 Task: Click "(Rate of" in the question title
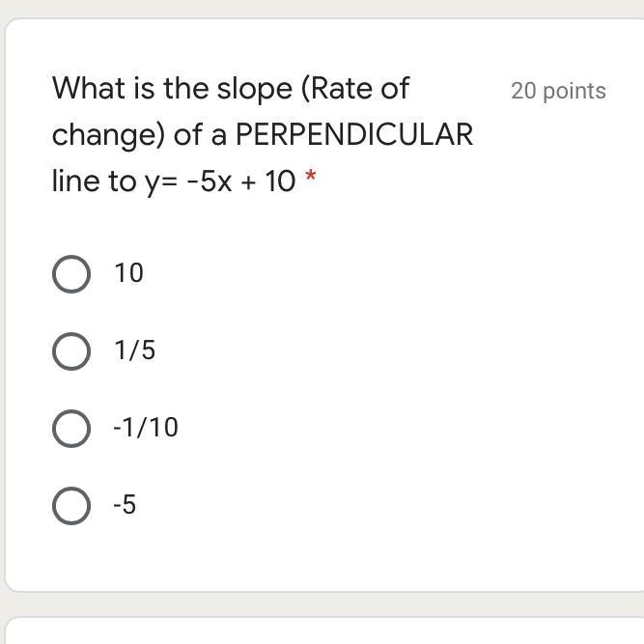[x=355, y=89]
